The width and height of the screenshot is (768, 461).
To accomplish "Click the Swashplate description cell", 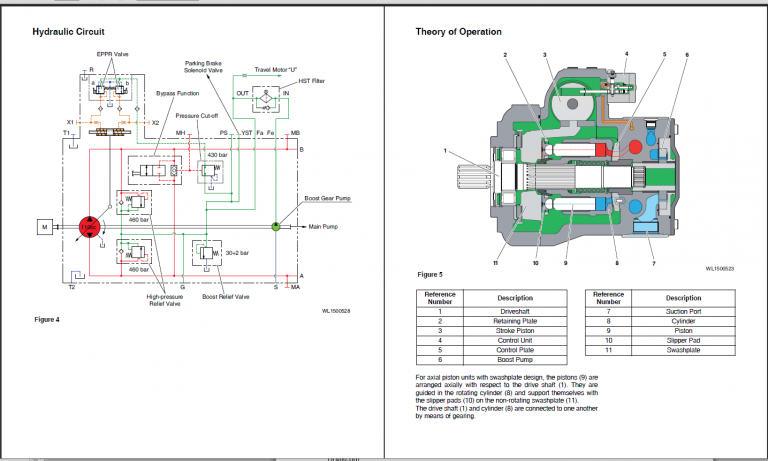I will tap(683, 350).
